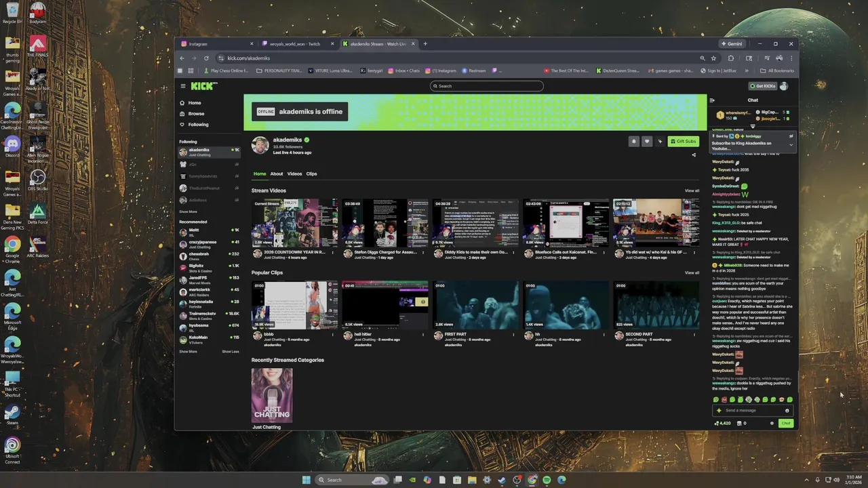Expand the pinned message chevron
This screenshot has height=488, width=868.
point(790,145)
